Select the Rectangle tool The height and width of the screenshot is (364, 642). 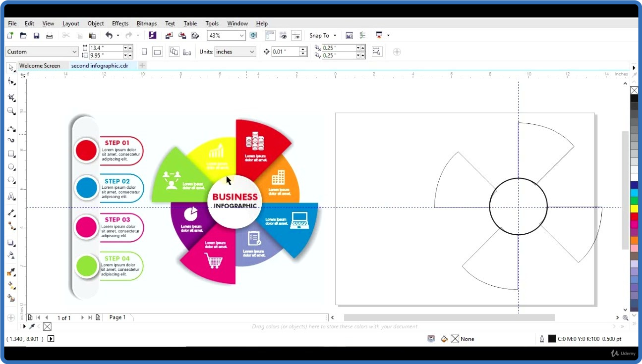click(x=11, y=154)
